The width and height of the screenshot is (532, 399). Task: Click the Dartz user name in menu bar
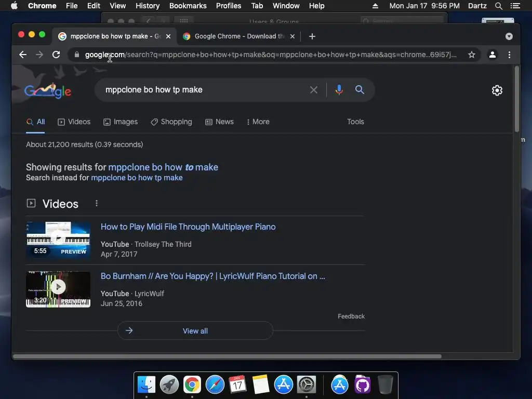tap(477, 6)
